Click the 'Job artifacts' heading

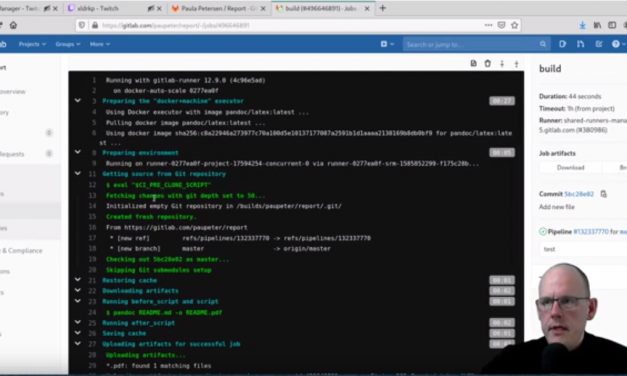557,153
